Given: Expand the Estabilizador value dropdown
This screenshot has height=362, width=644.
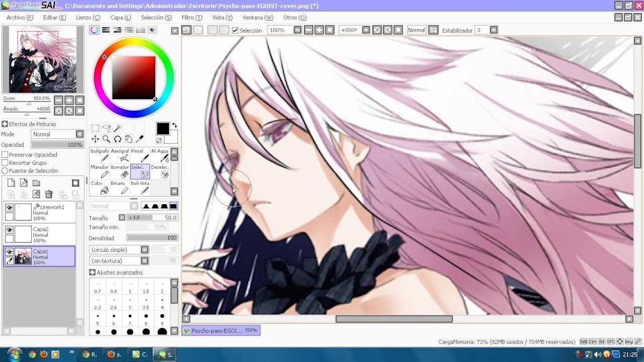Looking at the screenshot, I should 493,30.
